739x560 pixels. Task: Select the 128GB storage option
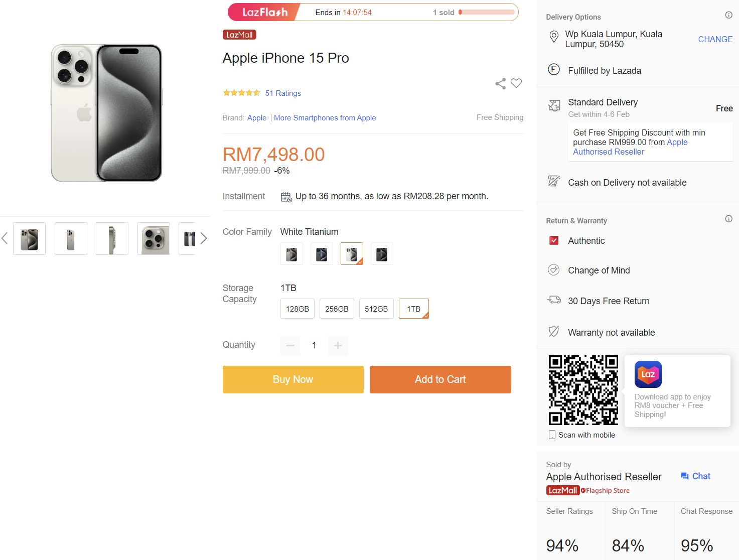(x=297, y=308)
